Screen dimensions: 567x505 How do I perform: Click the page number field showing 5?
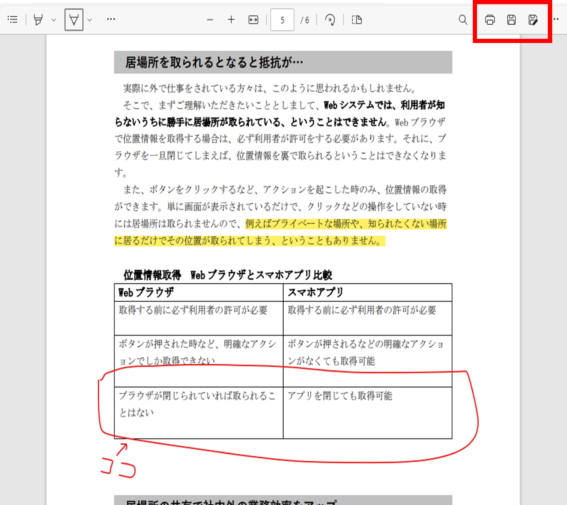(x=282, y=20)
